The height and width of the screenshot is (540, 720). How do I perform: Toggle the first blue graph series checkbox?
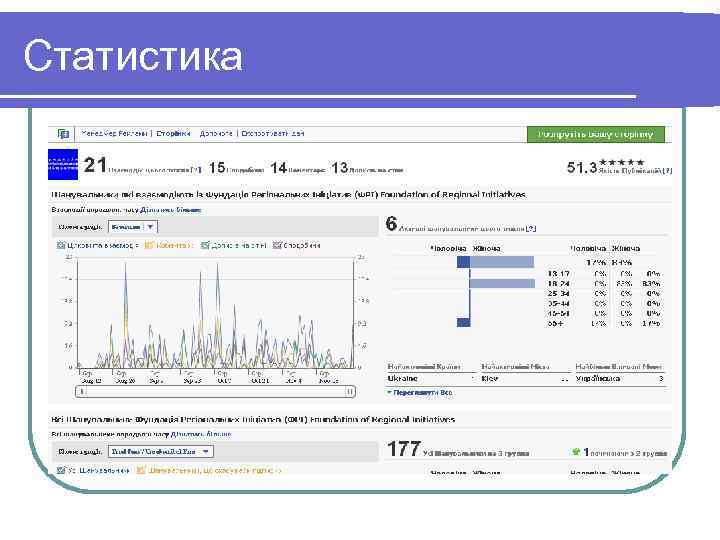[61, 245]
